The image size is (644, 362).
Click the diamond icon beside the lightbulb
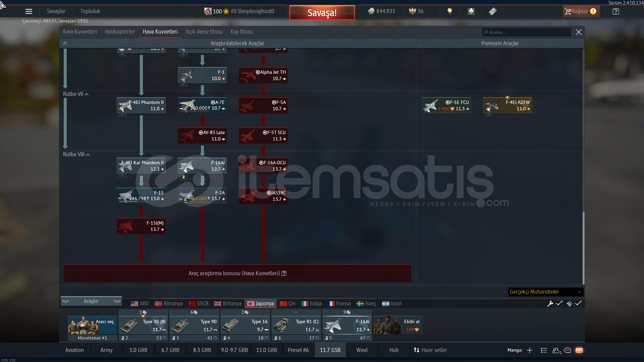point(471,11)
